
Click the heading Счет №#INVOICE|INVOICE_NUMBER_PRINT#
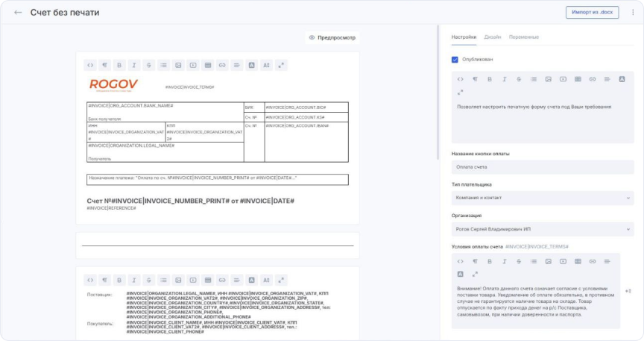[190, 201]
